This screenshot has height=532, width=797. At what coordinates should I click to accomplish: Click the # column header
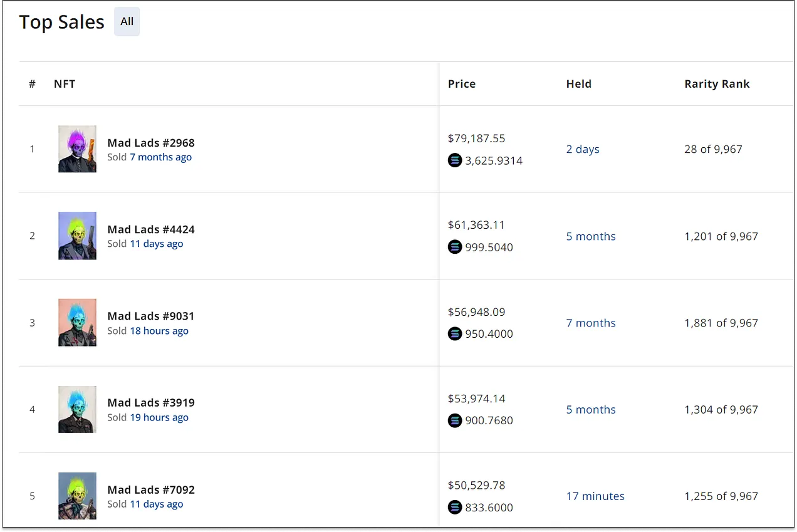[32, 84]
